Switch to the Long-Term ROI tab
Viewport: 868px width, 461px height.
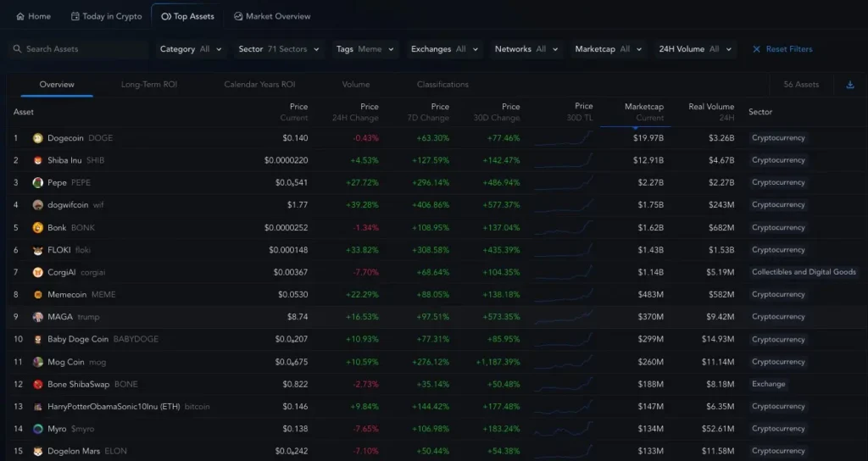(x=149, y=85)
